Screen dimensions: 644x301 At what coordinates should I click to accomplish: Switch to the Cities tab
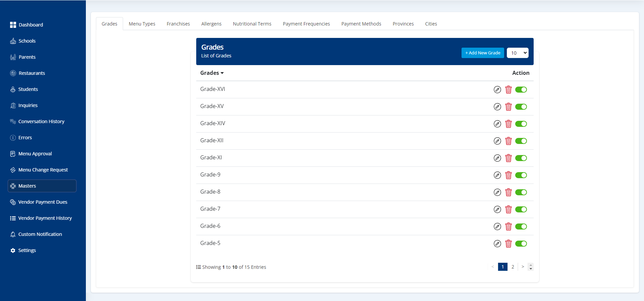(x=431, y=24)
